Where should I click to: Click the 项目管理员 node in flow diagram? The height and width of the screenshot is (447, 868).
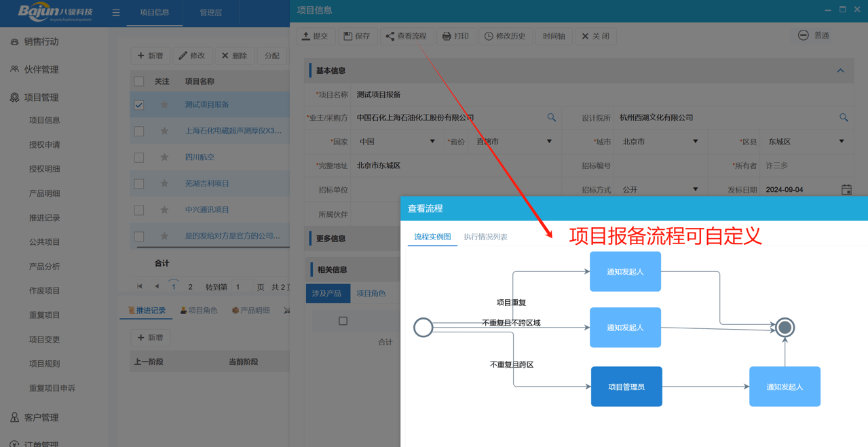(626, 387)
